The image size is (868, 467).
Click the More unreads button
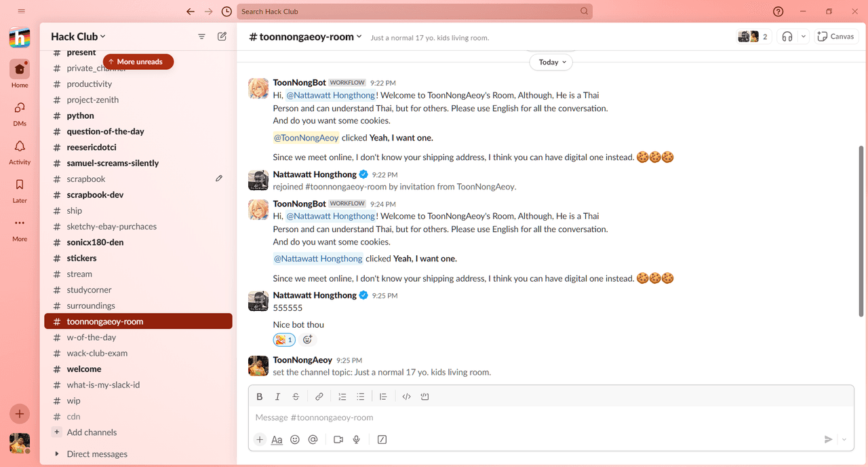pos(138,62)
